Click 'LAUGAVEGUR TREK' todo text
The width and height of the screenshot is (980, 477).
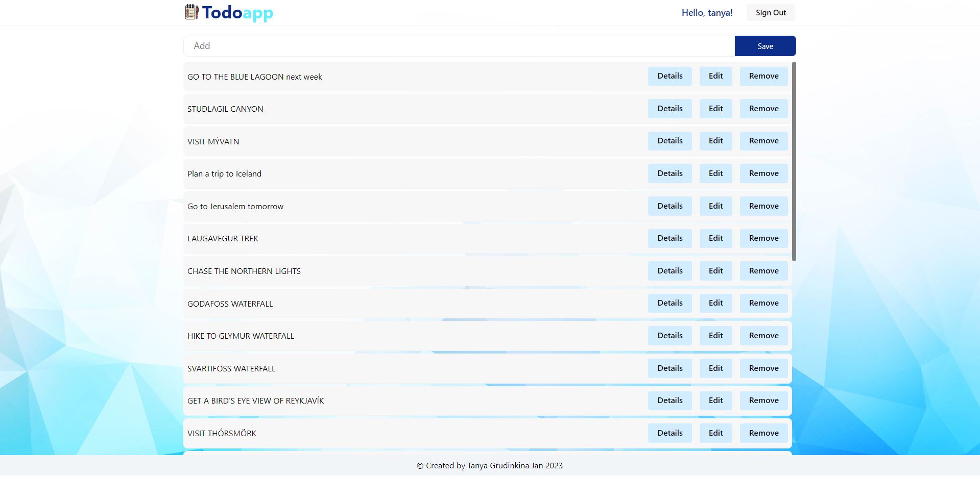click(223, 239)
